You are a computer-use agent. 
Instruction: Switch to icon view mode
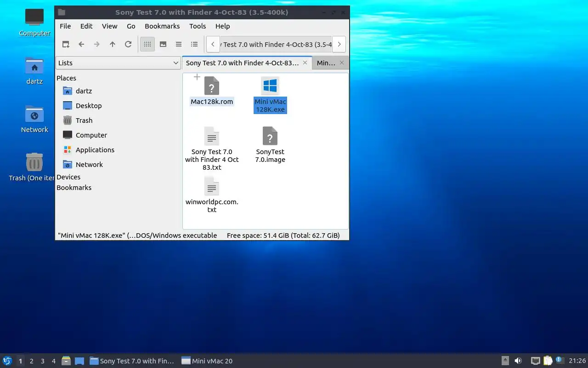[x=147, y=44]
